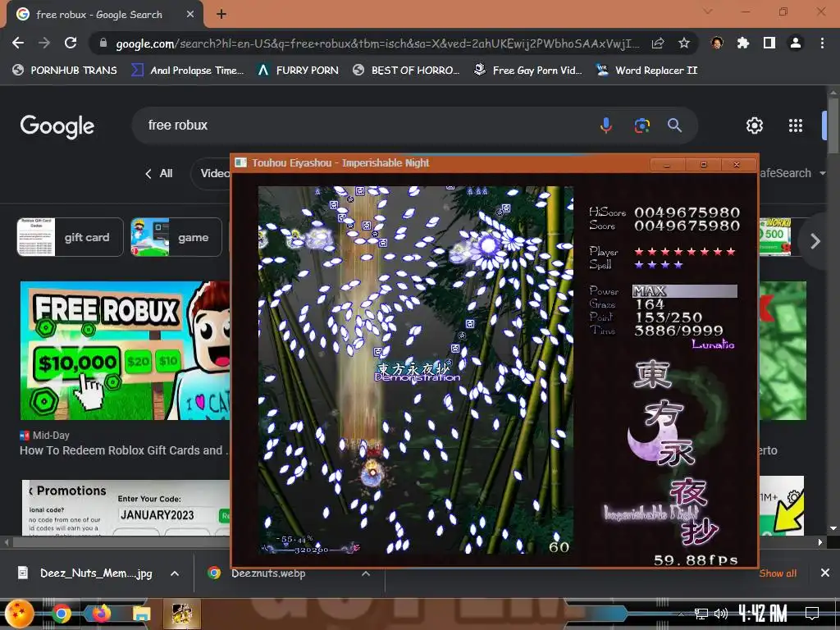
Task: Maximize the Touhou Imperishable Night window
Action: point(703,164)
